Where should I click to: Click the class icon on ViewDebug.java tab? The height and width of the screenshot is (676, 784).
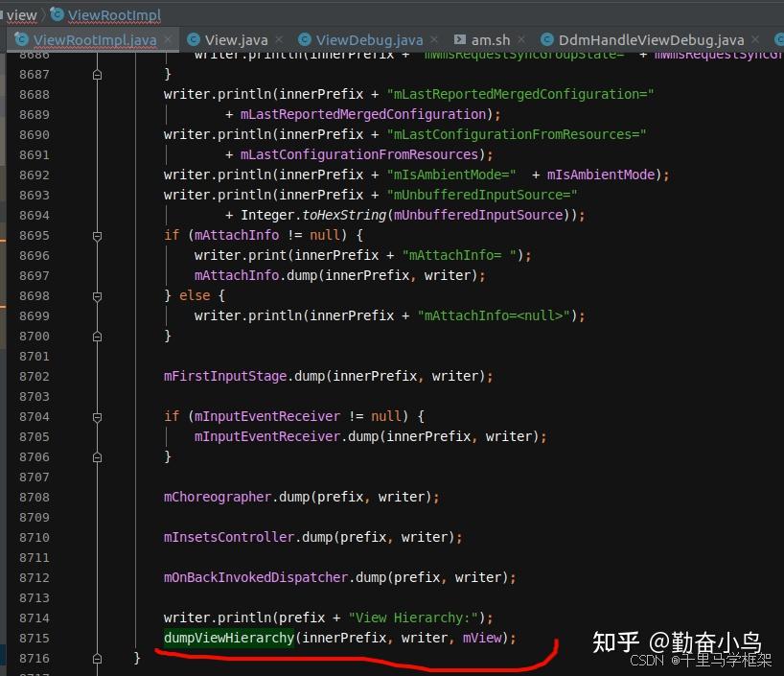pyautogui.click(x=305, y=39)
